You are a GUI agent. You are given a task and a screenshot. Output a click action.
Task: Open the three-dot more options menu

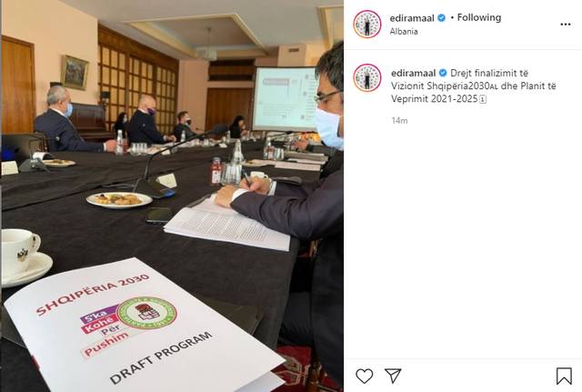566,25
